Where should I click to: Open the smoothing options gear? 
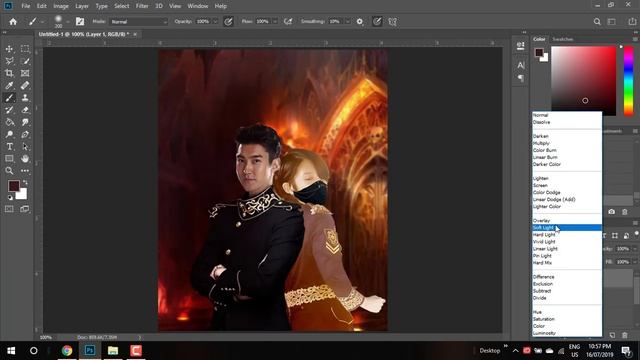coord(360,22)
